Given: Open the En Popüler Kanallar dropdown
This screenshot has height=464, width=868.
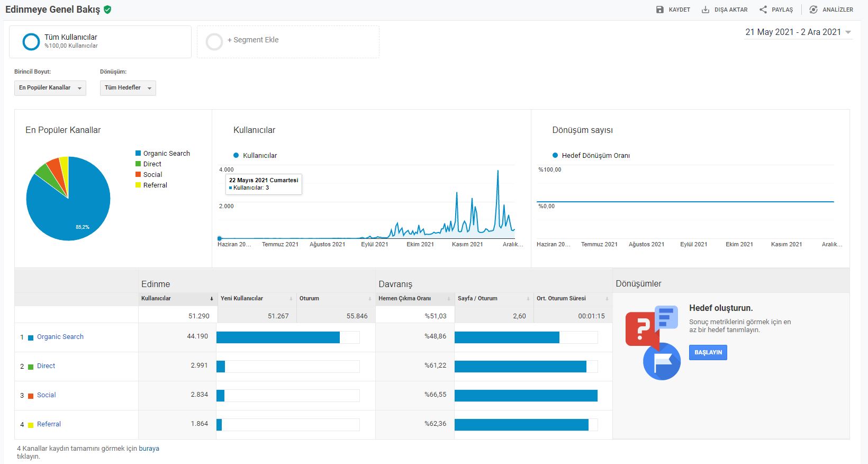Looking at the screenshot, I should (50, 88).
